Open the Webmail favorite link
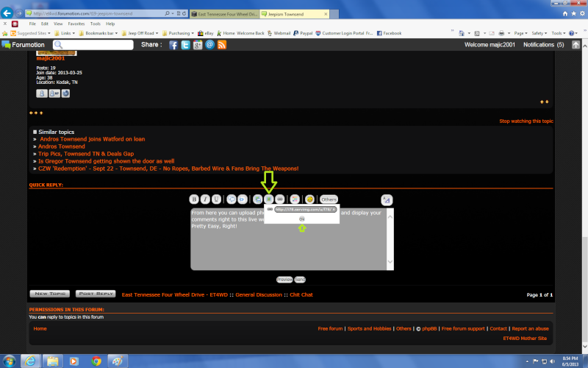This screenshot has height=368, width=588. click(279, 33)
